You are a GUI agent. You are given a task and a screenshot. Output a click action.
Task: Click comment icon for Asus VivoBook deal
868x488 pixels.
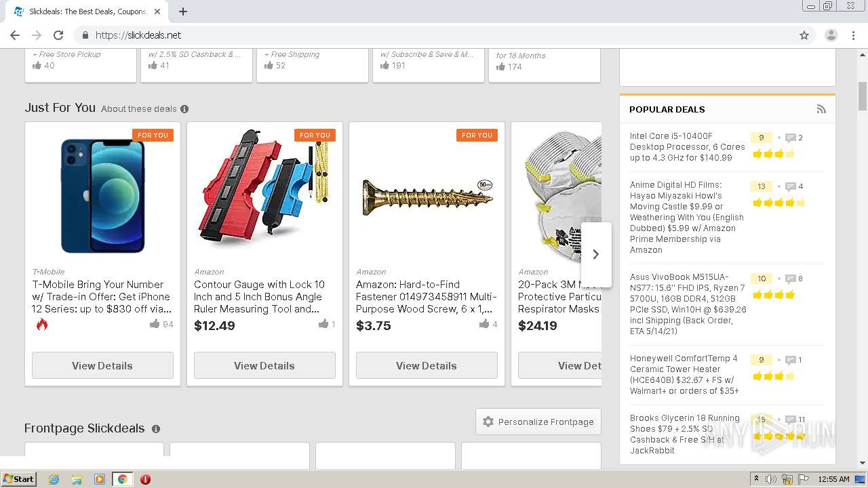tap(790, 279)
